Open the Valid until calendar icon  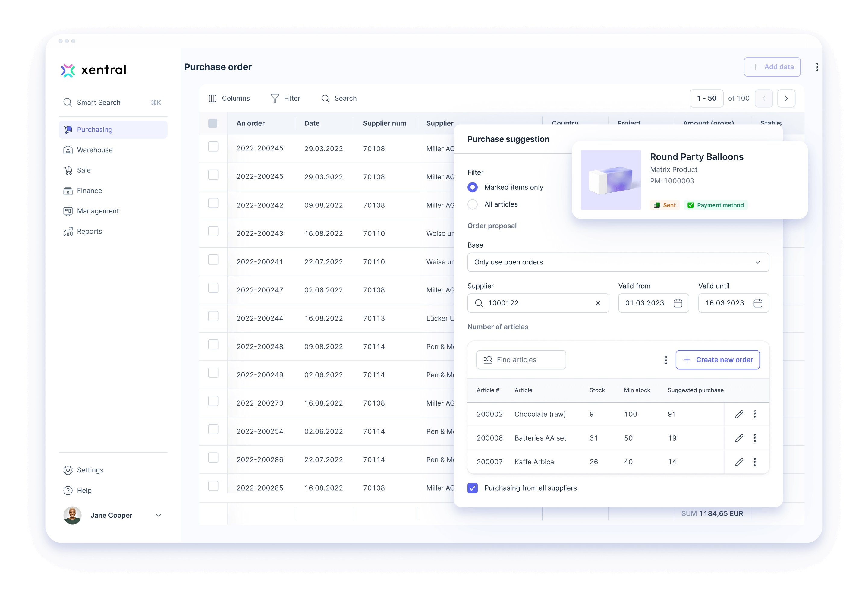click(757, 303)
